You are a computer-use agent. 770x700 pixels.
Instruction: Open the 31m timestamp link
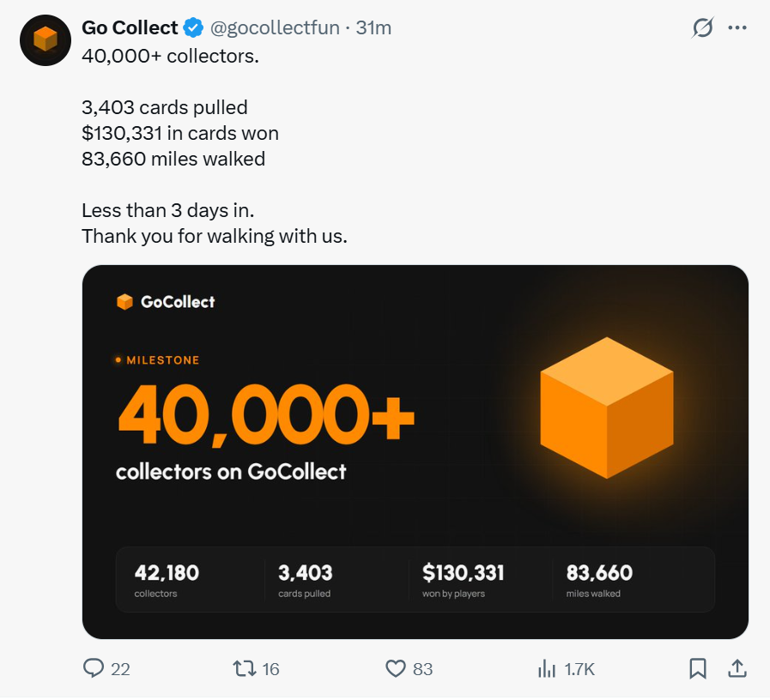point(373,28)
